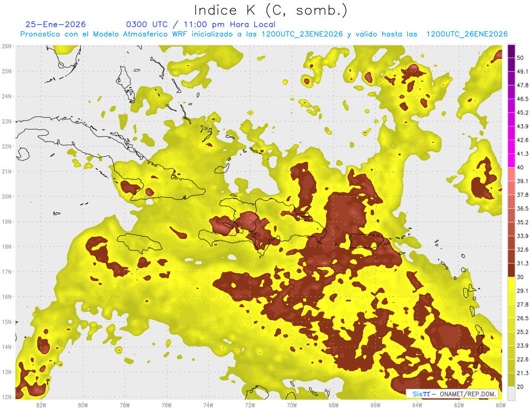This screenshot has width=532, height=411.
Task: Click the title 'Indice K (C, somb.)'
Action: [270, 10]
